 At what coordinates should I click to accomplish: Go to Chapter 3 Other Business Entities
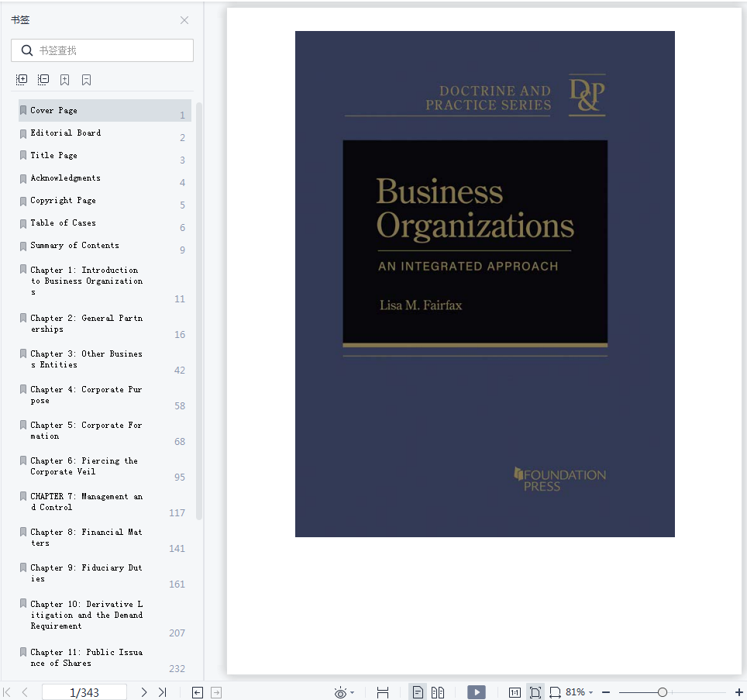click(x=105, y=360)
